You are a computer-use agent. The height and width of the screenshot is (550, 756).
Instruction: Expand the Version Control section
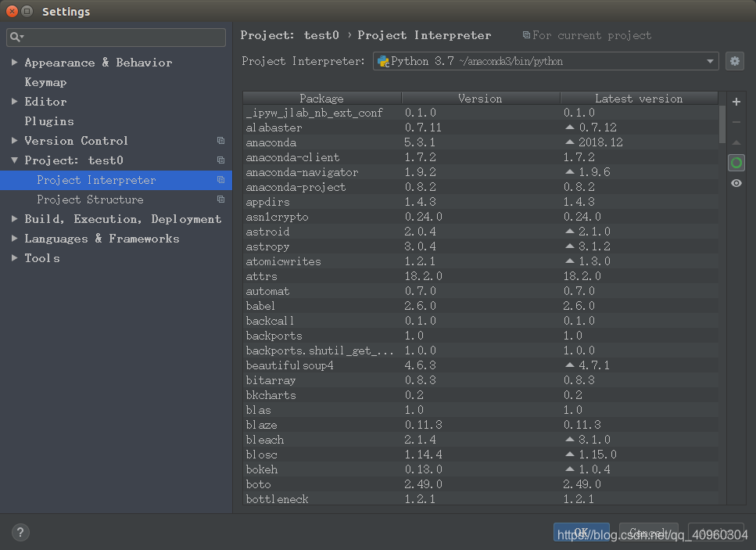(x=15, y=140)
